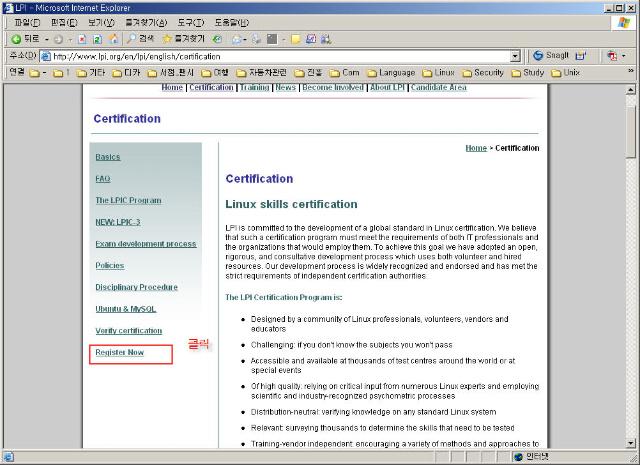Click the purple media toolbar icon

click(311, 39)
